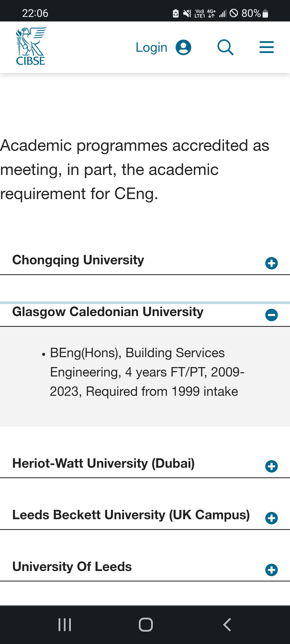Open the CIBSE logo home link
Viewport: 290px width, 644px height.
(31, 46)
